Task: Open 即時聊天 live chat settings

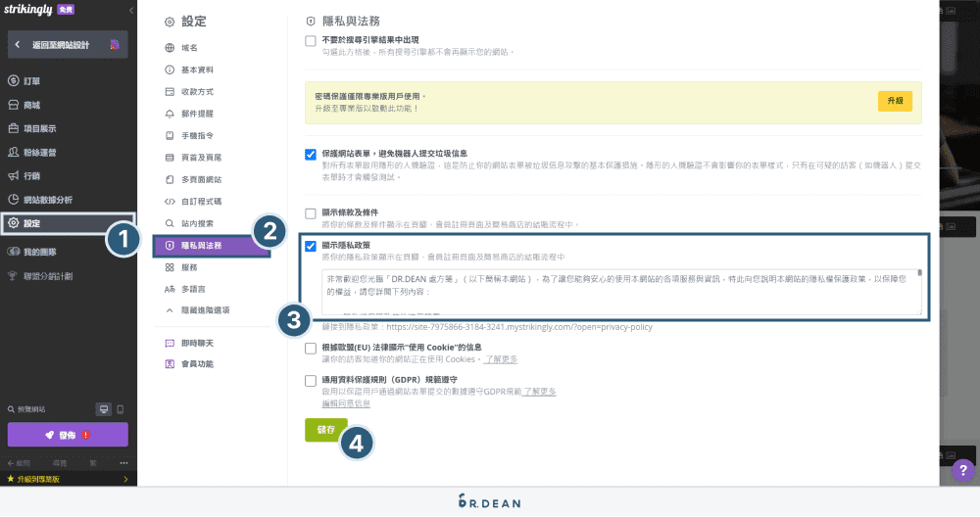Action: coord(189,344)
